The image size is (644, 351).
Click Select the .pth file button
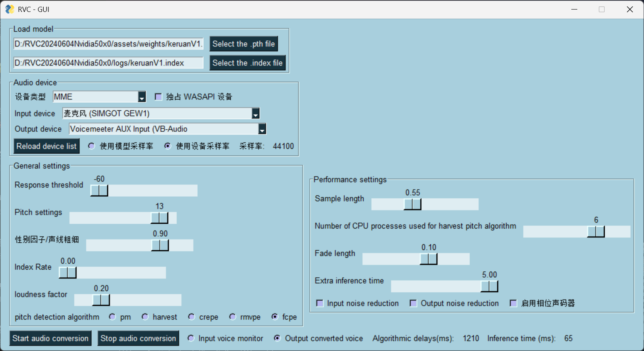click(x=243, y=44)
